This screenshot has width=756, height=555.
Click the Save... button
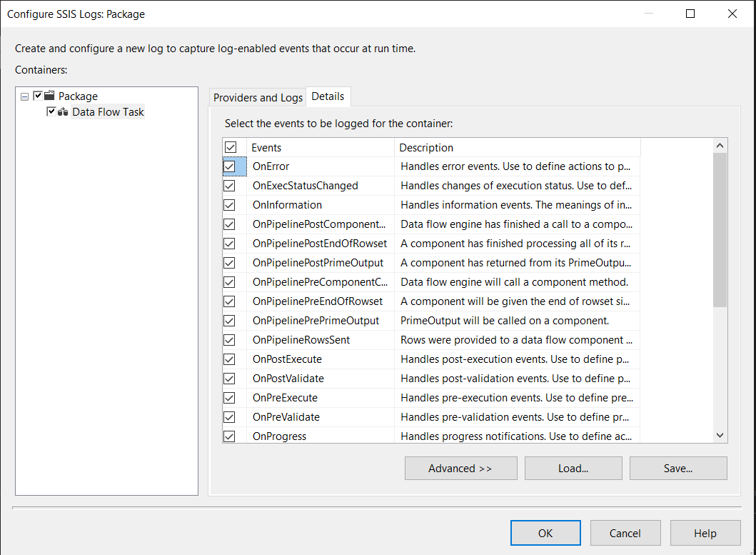(x=678, y=469)
